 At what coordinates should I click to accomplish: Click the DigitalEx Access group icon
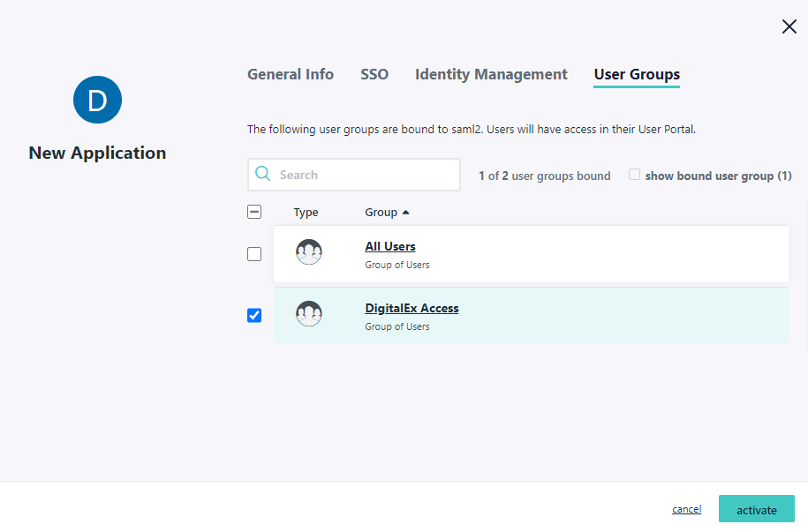coord(309,314)
